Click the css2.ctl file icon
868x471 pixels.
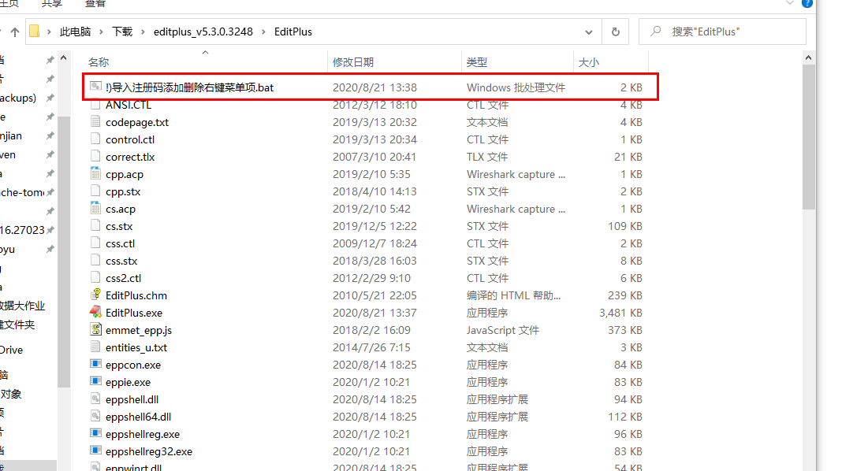point(95,277)
